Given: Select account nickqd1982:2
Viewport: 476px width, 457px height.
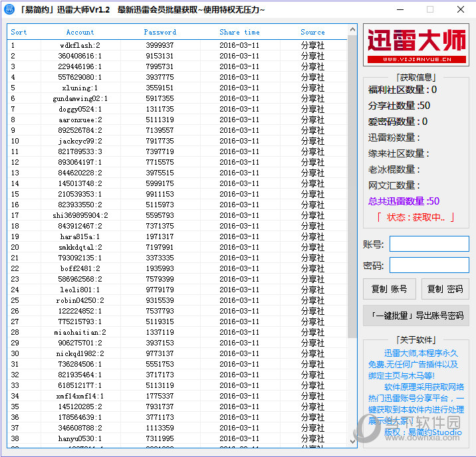Looking at the screenshot, I should tap(80, 353).
